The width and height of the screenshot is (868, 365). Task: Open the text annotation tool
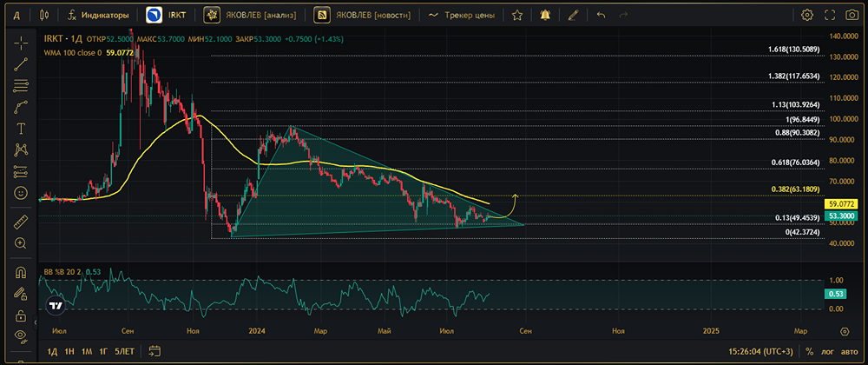pos(20,129)
